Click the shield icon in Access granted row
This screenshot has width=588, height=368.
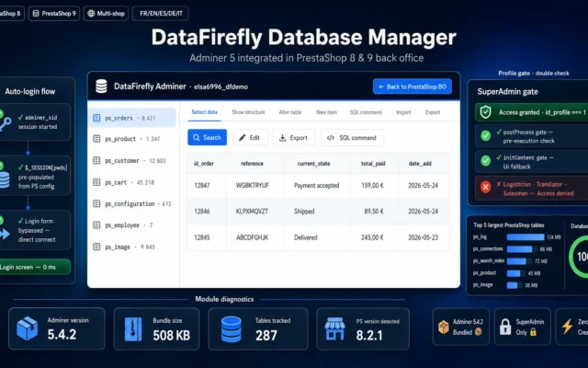(x=486, y=112)
